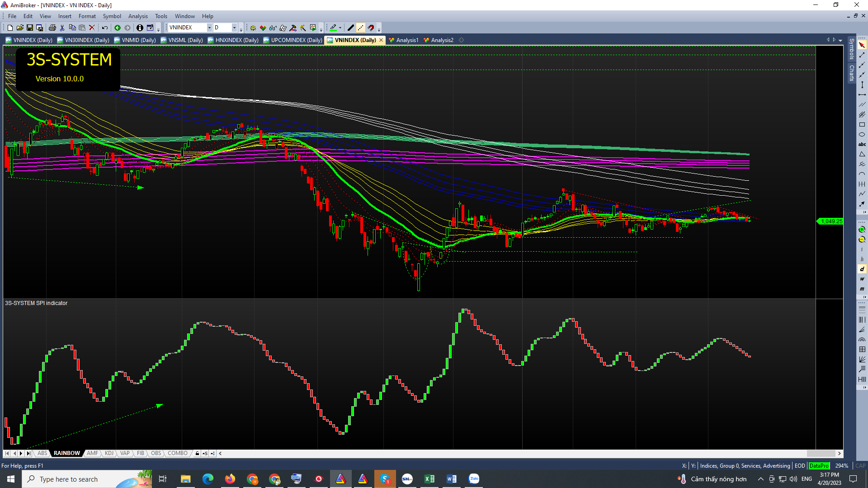The image size is (868, 488).
Task: Select the triangle drawing tool
Action: pyautogui.click(x=862, y=154)
